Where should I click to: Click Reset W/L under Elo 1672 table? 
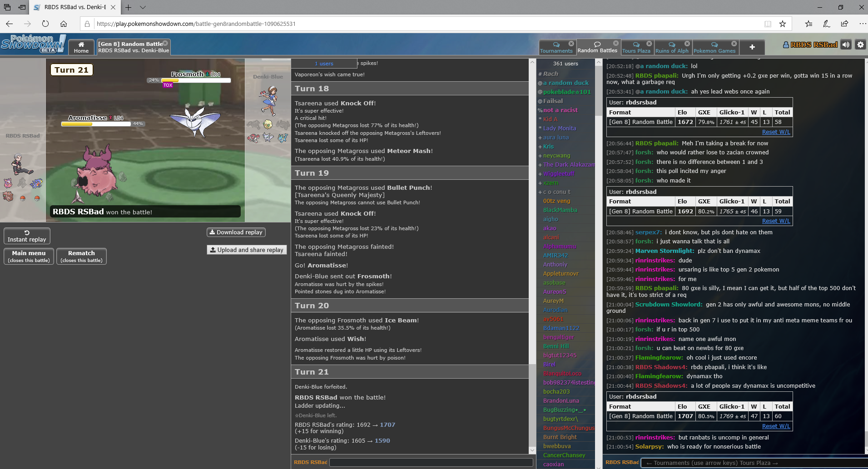(776, 132)
